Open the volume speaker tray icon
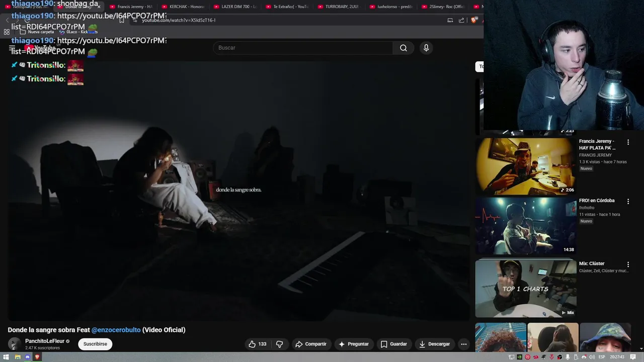This screenshot has width=644, height=362. pos(592,357)
